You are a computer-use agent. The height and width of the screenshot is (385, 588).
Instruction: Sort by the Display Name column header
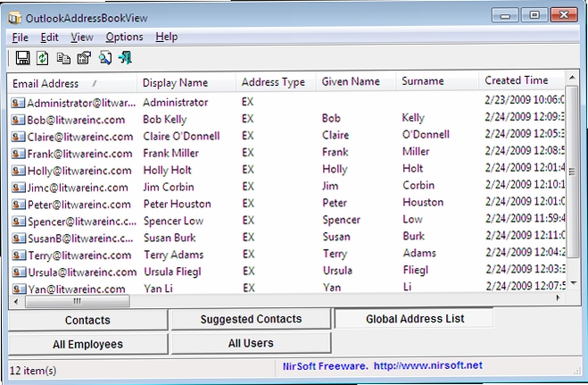click(x=186, y=82)
